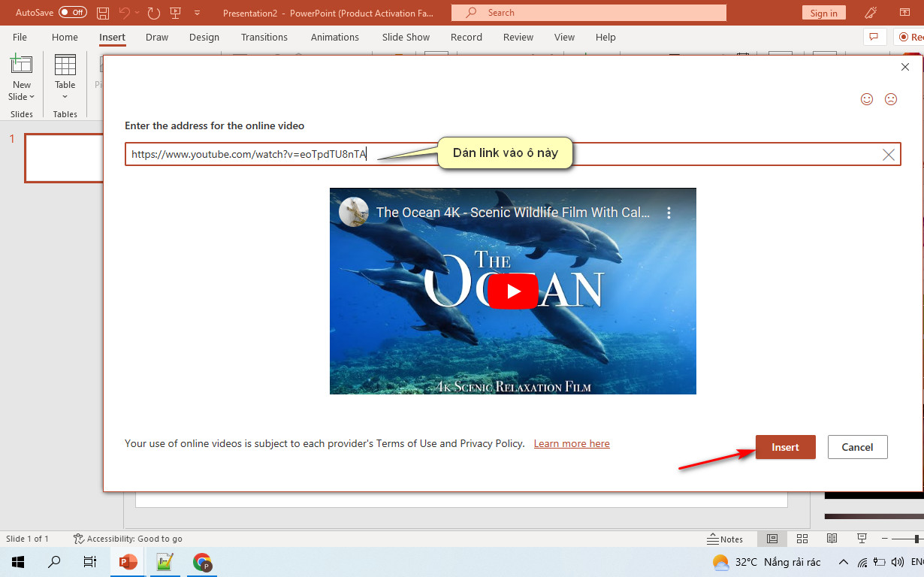Open Reading View from status bar
Viewport: 924px width, 577px height.
point(832,539)
